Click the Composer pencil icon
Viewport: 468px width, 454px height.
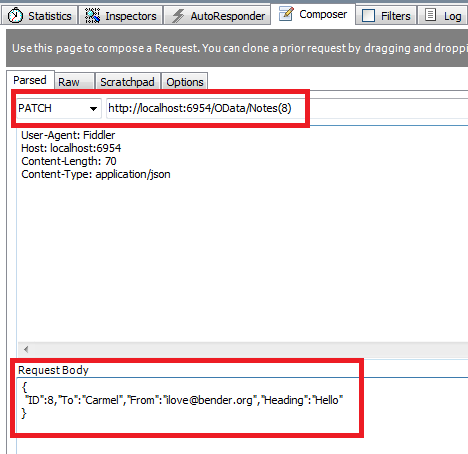[x=286, y=14]
